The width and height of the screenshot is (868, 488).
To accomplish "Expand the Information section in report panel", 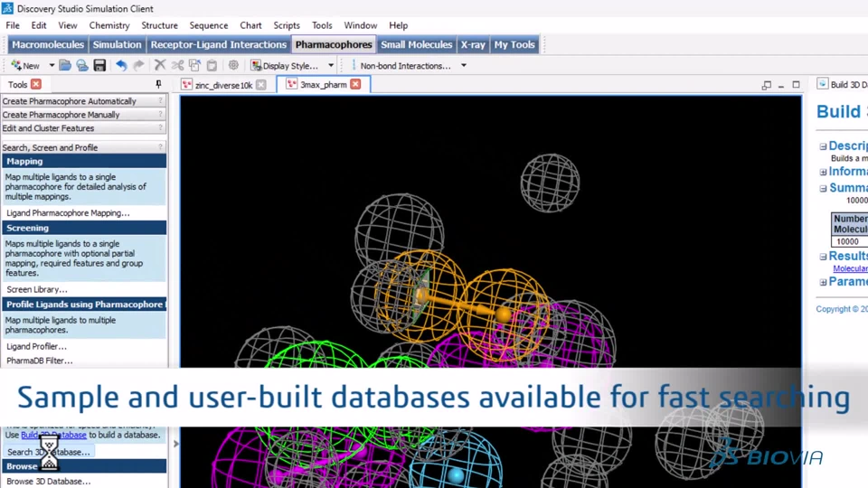I will tap(823, 172).
